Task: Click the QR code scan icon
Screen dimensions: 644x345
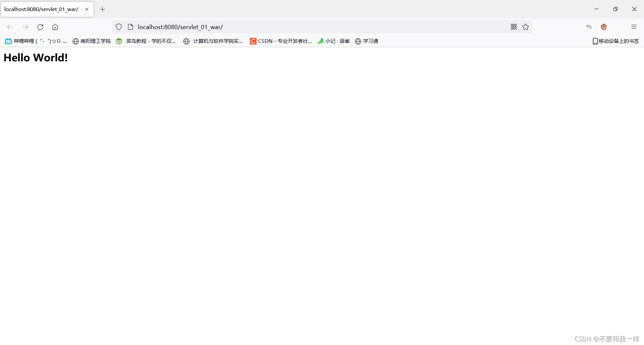Action: pyautogui.click(x=514, y=27)
